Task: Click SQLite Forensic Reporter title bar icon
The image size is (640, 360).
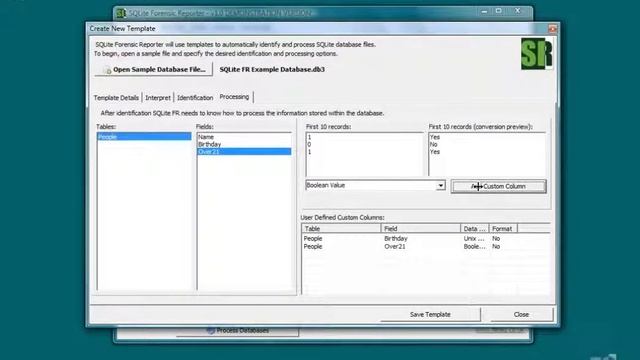Action: [x=120, y=13]
